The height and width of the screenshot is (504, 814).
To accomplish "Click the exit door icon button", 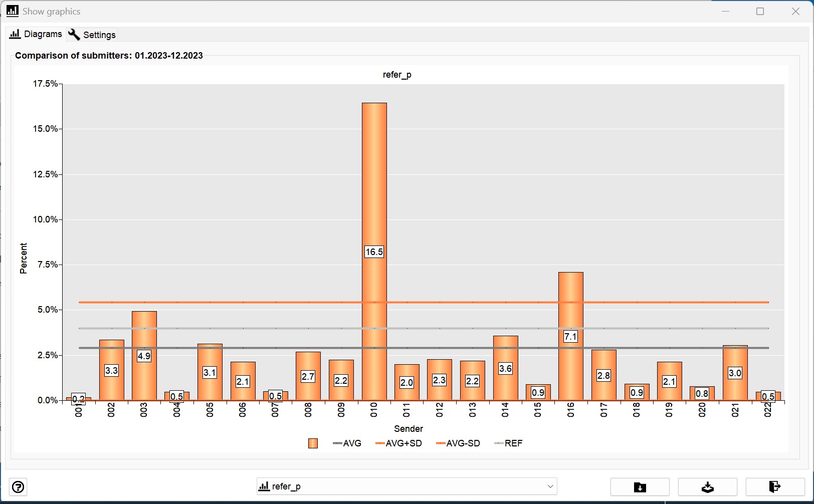I will tap(775, 487).
